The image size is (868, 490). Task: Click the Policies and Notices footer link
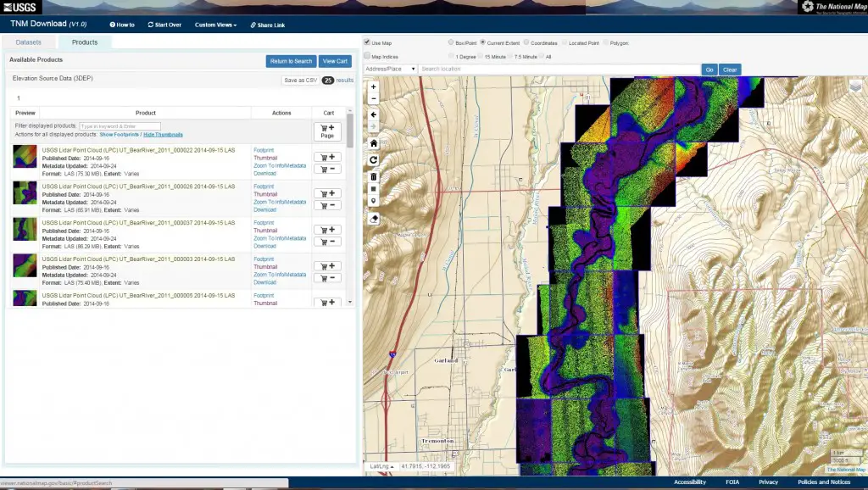point(824,482)
